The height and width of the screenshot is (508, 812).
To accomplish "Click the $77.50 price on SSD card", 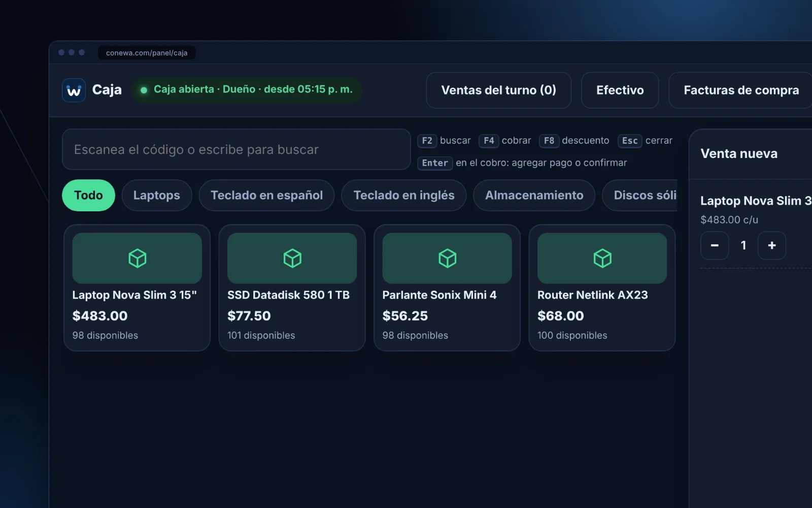I will (249, 316).
